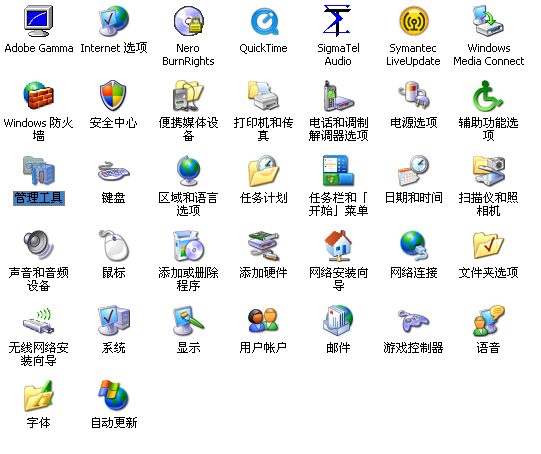Open Symantec LiveUpdate icon

pos(413,21)
